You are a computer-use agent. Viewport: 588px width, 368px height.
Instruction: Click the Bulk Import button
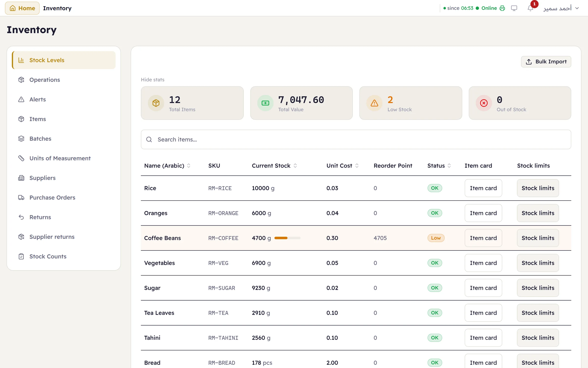click(x=546, y=62)
